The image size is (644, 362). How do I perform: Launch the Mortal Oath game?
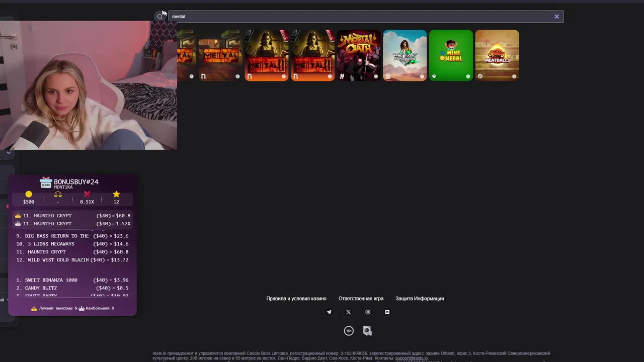point(359,55)
